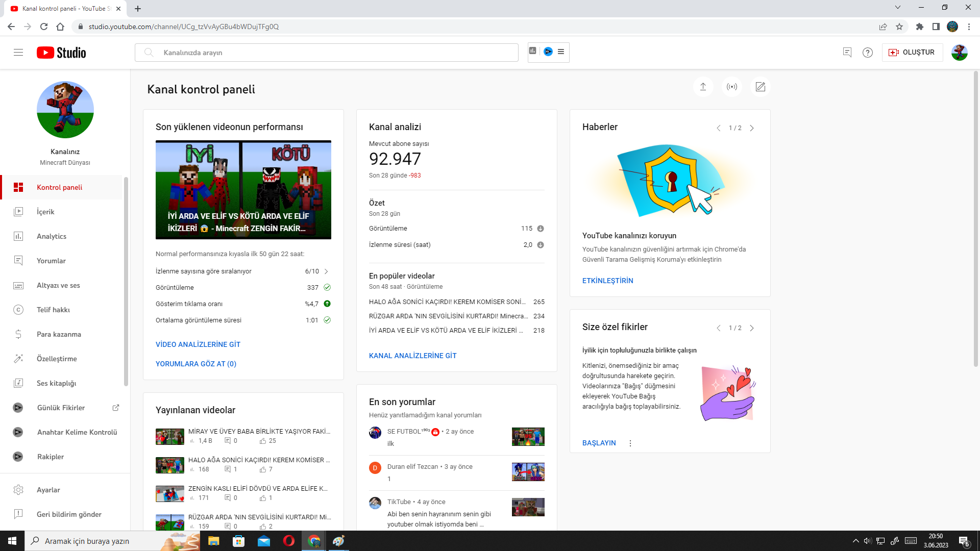Open the Chrome tab search dropdown

898,8
